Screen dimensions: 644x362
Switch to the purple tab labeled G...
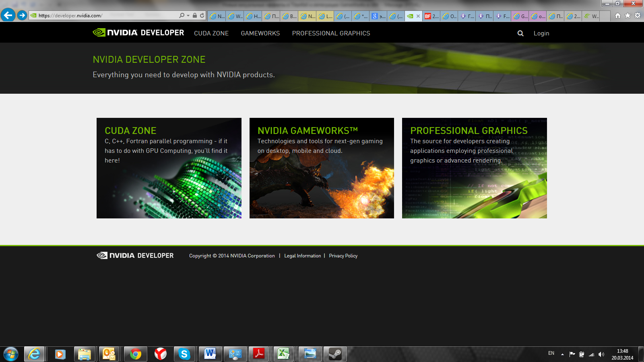click(x=520, y=16)
